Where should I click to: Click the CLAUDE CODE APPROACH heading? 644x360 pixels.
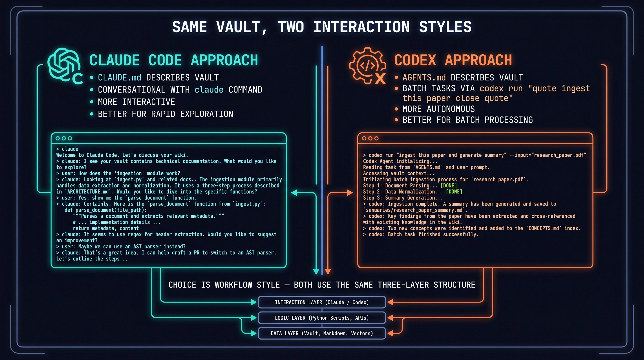coord(174,60)
